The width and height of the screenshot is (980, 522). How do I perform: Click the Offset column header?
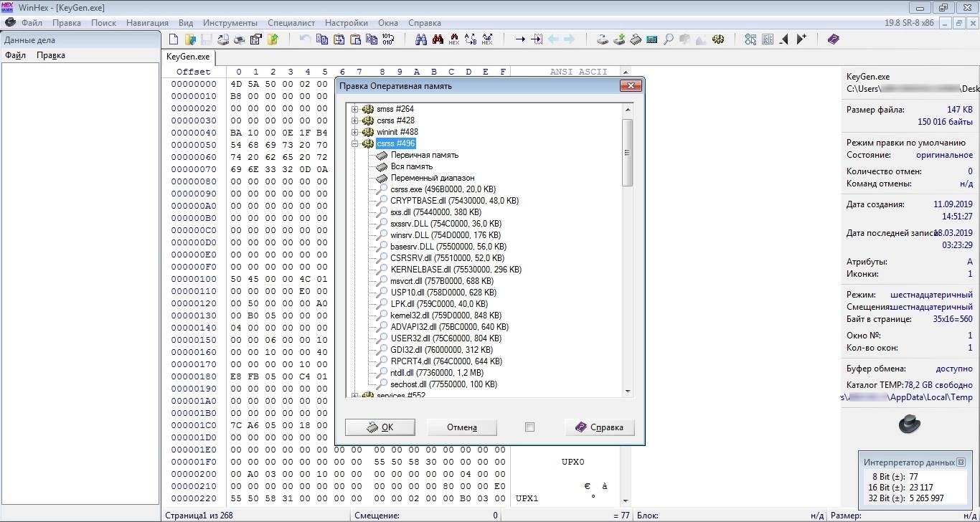coord(194,72)
